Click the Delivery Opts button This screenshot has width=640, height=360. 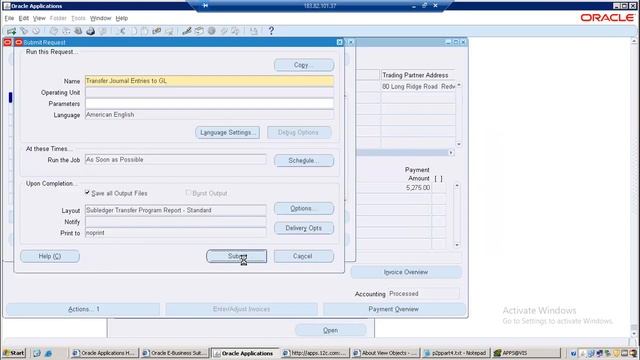tap(304, 228)
